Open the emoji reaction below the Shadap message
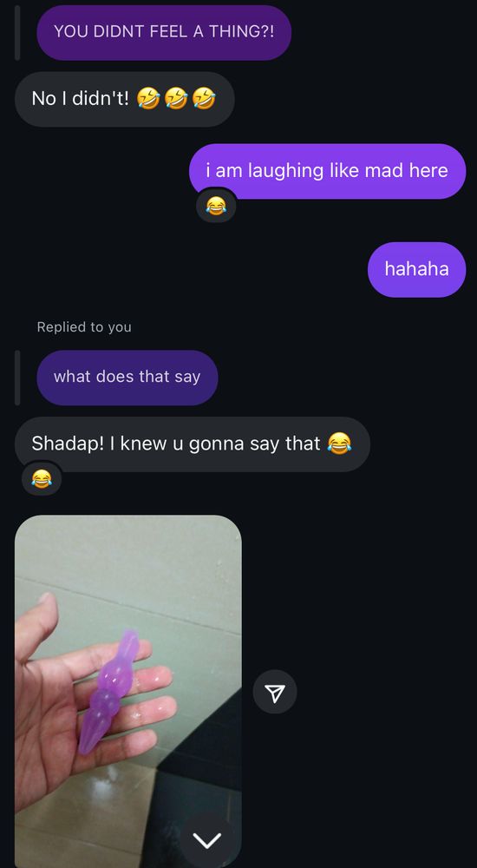This screenshot has width=477, height=868. [42, 479]
